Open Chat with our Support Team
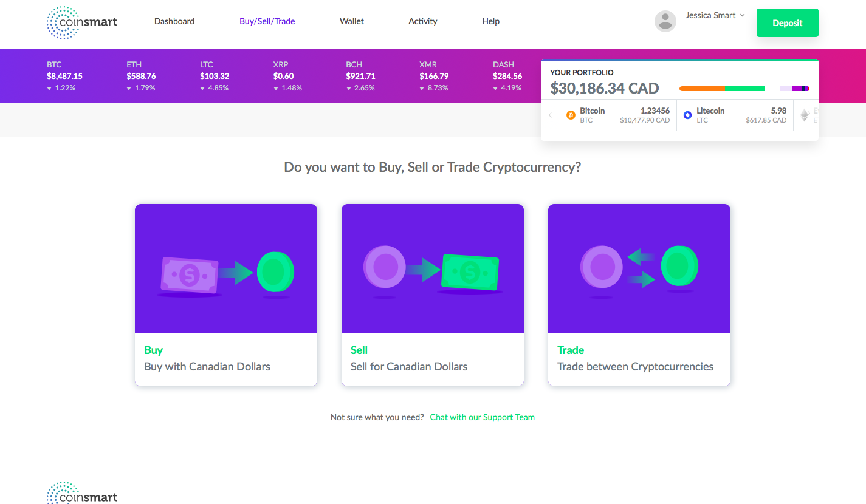The width and height of the screenshot is (866, 504). [x=482, y=417]
